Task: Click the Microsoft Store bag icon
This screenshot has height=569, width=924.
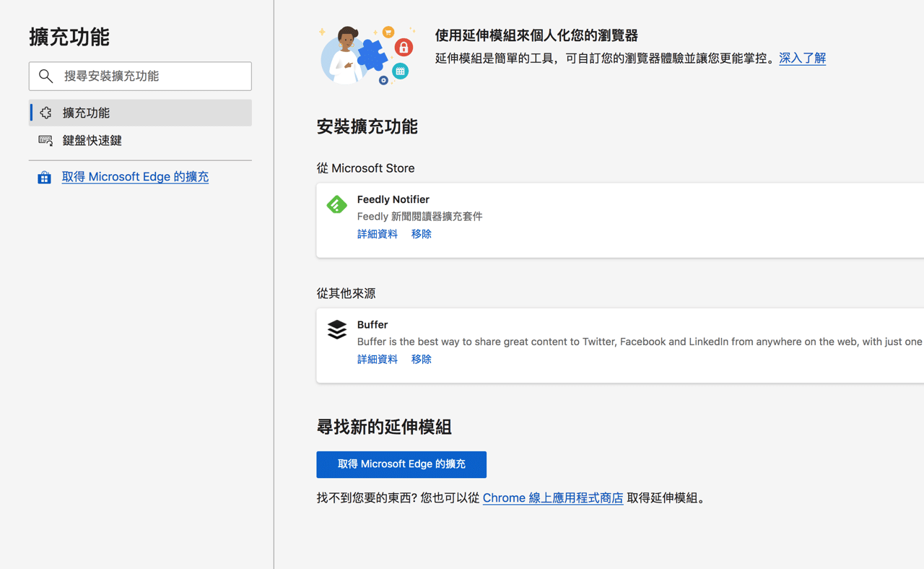Action: click(44, 177)
